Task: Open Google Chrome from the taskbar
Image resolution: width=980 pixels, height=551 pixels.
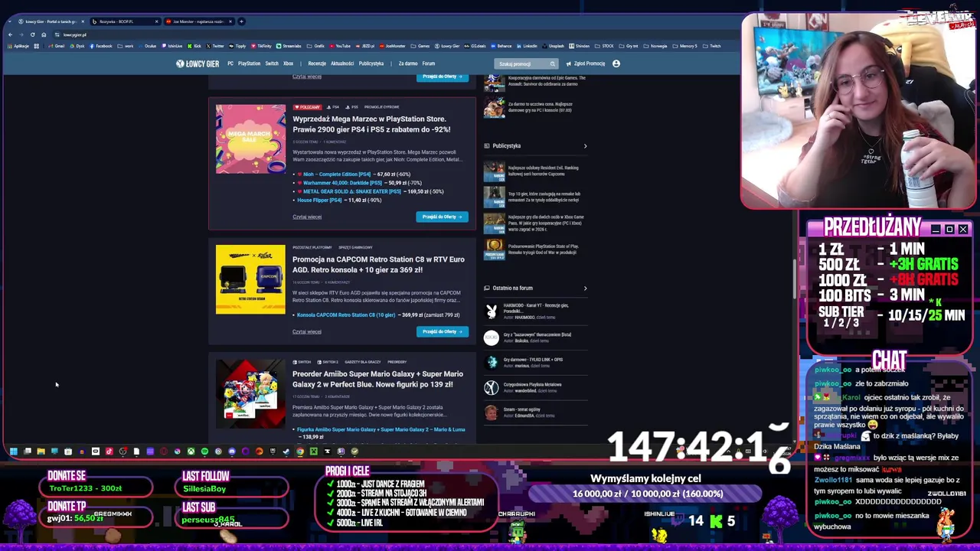Action: [x=300, y=452]
